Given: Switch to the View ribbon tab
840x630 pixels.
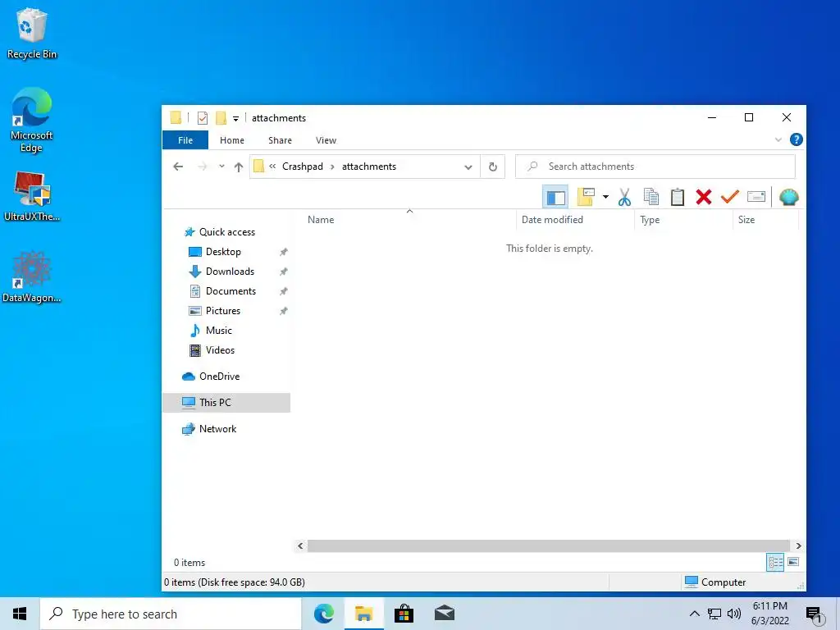Looking at the screenshot, I should pyautogui.click(x=326, y=140).
